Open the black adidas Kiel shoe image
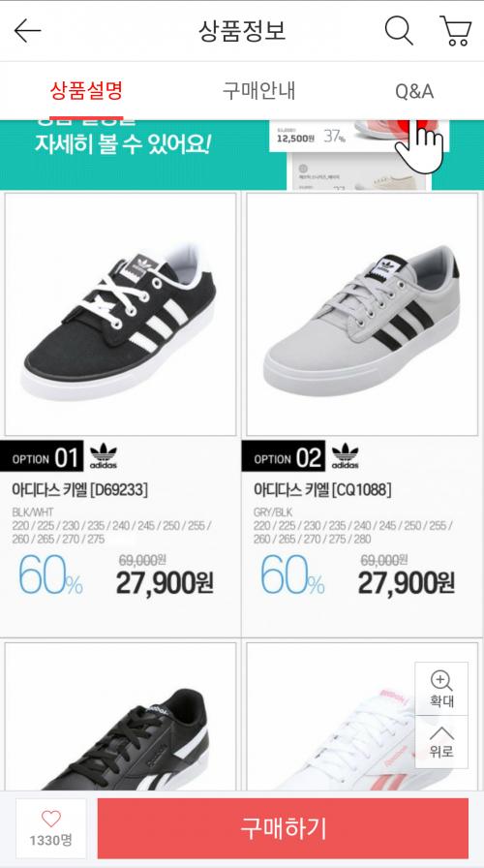This screenshot has width=484, height=868. 121,314
